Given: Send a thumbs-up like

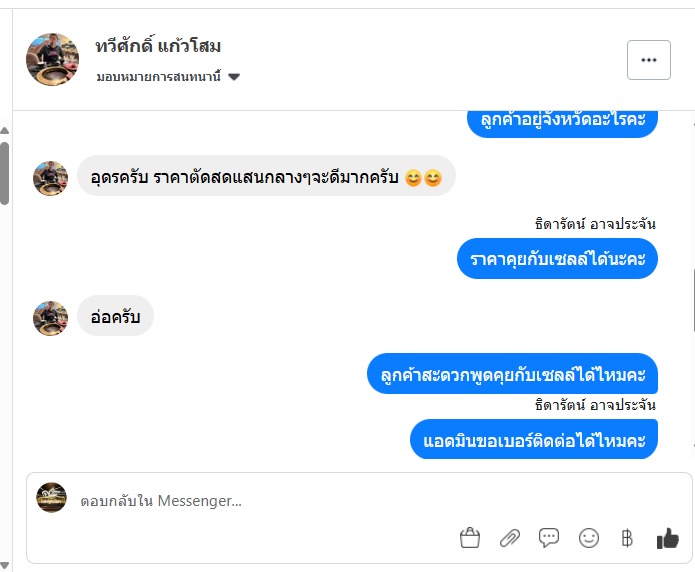Looking at the screenshot, I should click(x=667, y=538).
